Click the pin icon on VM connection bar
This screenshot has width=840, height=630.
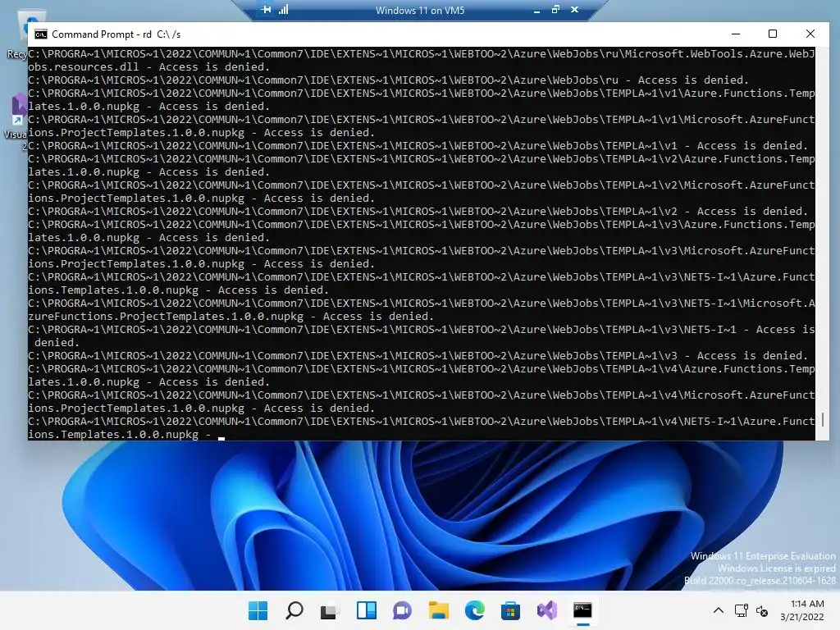[x=267, y=10]
